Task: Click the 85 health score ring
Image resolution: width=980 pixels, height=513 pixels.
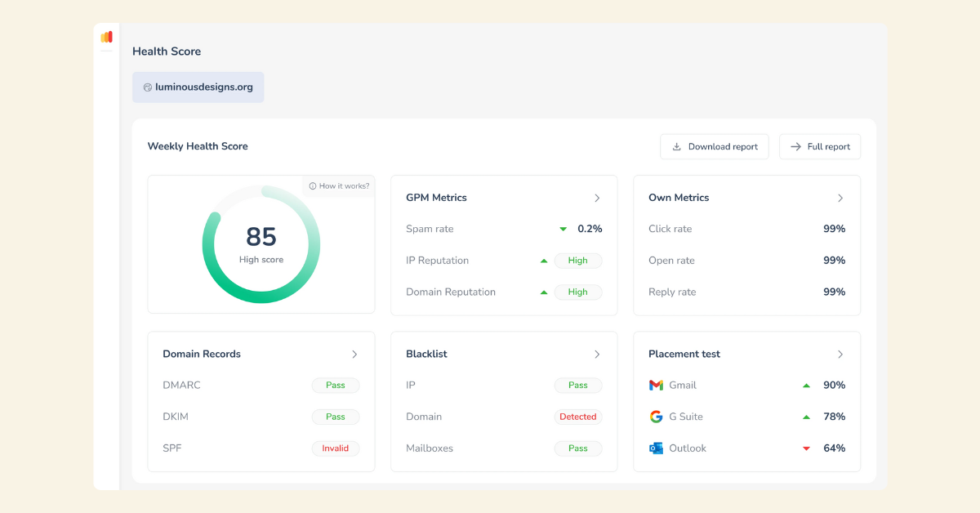Action: 261,244
